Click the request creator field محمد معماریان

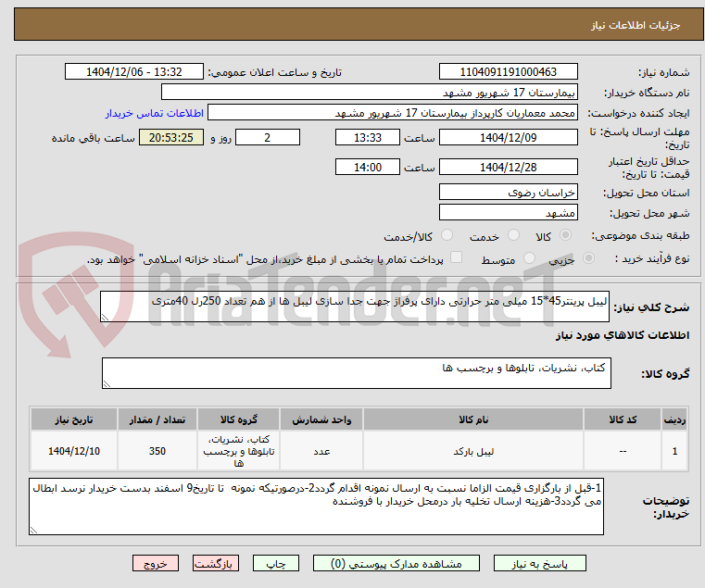click(x=392, y=112)
